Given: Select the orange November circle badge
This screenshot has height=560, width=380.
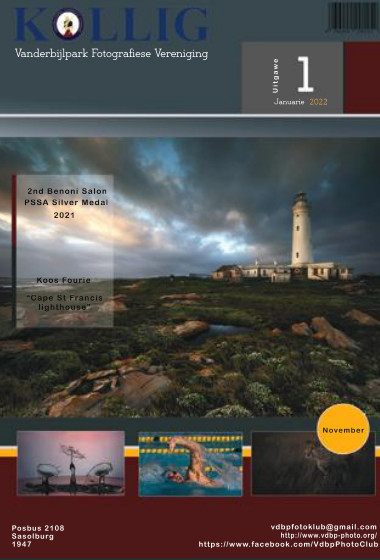Looking at the screenshot, I should click(343, 429).
